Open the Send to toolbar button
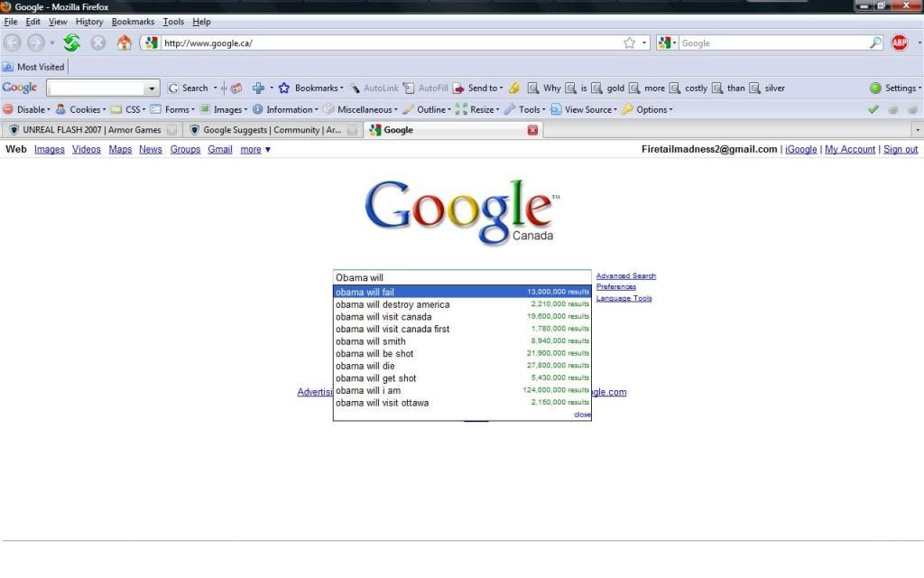924x578 pixels. pyautogui.click(x=478, y=88)
